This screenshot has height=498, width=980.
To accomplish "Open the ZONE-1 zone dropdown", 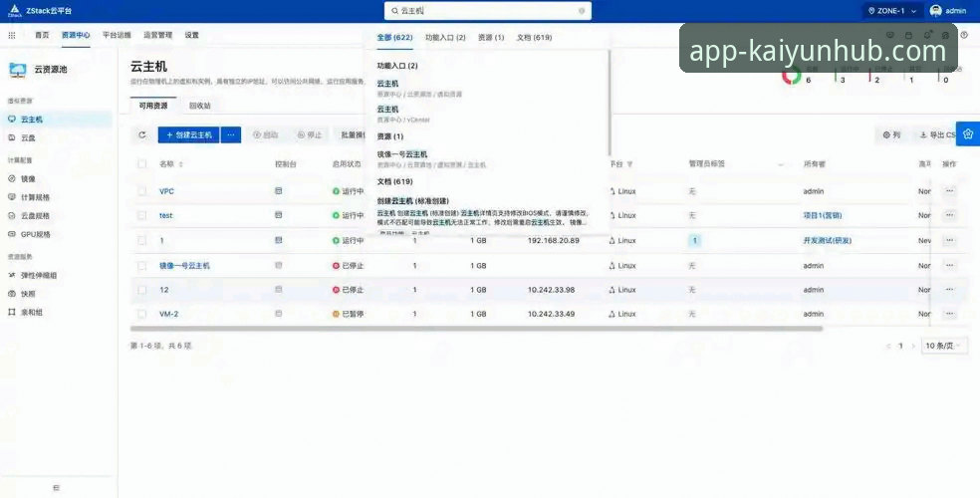I will point(892,11).
